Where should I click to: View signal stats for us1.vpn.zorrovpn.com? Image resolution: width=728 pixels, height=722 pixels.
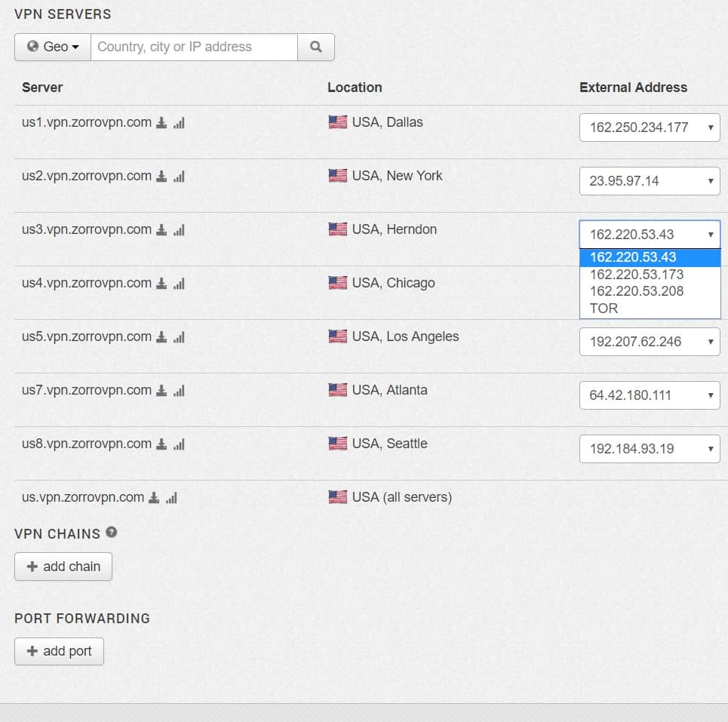180,123
